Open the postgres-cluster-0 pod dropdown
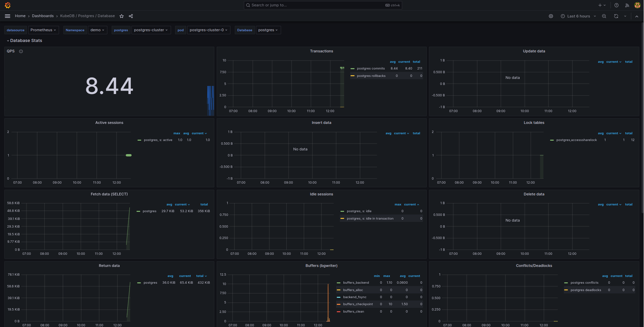Viewport: 644px width, 327px height. (x=208, y=30)
